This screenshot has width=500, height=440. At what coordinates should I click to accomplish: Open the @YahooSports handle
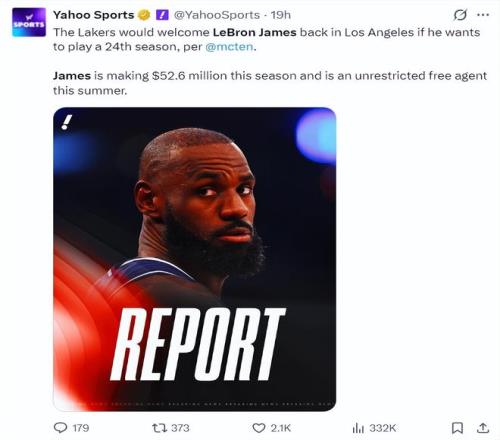217,15
